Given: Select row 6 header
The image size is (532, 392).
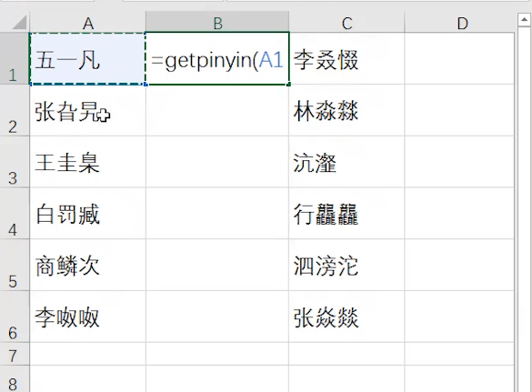Looking at the screenshot, I should pyautogui.click(x=15, y=317).
